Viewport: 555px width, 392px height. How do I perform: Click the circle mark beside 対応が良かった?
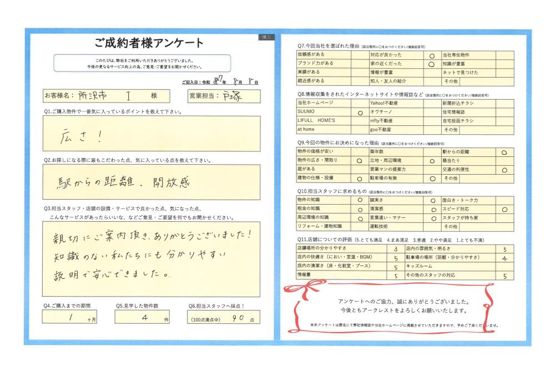point(432,55)
